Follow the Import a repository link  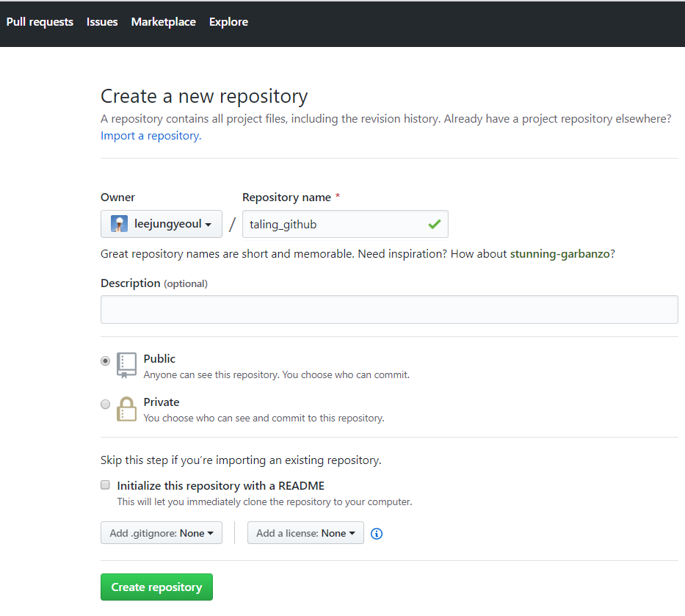coord(151,136)
